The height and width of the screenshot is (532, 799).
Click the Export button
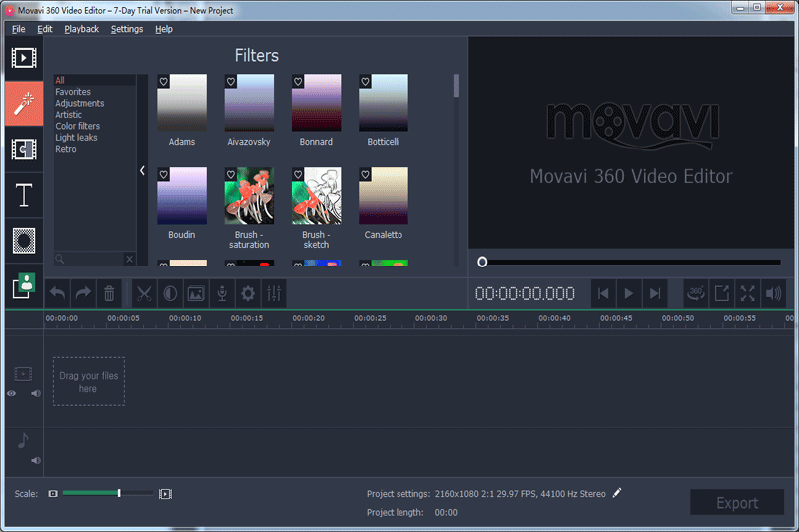tap(737, 502)
